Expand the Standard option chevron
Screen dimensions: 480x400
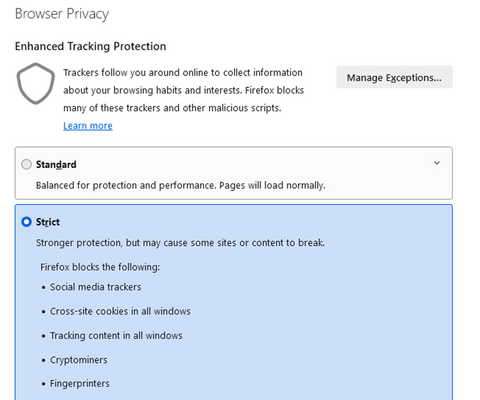(x=437, y=163)
